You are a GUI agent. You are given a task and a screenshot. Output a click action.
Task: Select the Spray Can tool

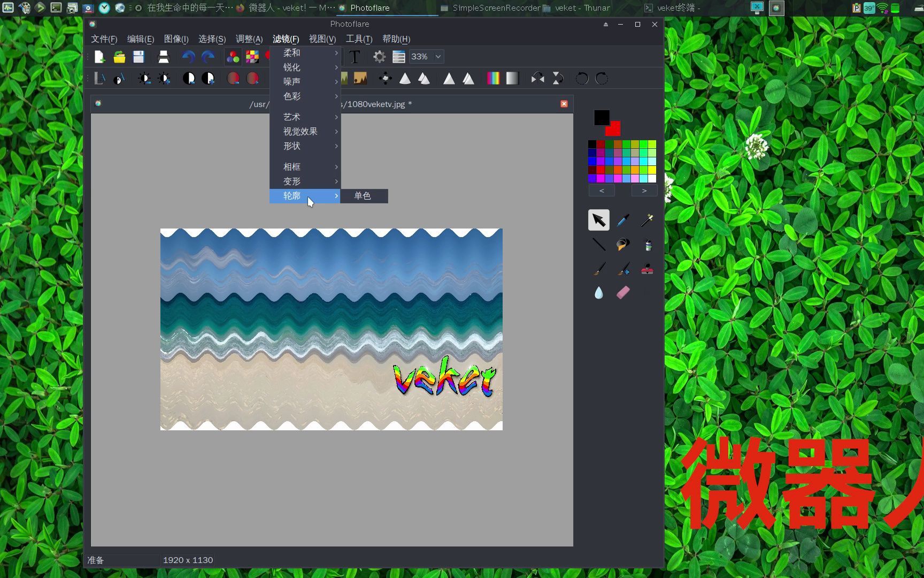click(648, 245)
